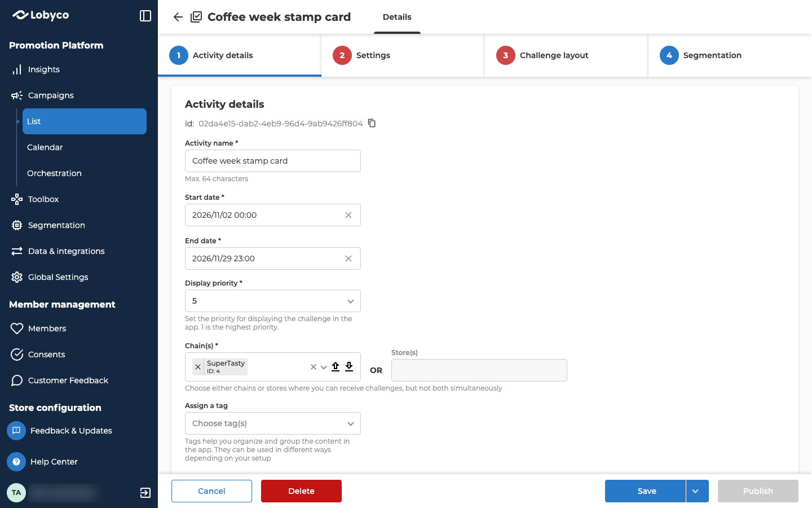Open the Display priority dropdown

point(273,301)
